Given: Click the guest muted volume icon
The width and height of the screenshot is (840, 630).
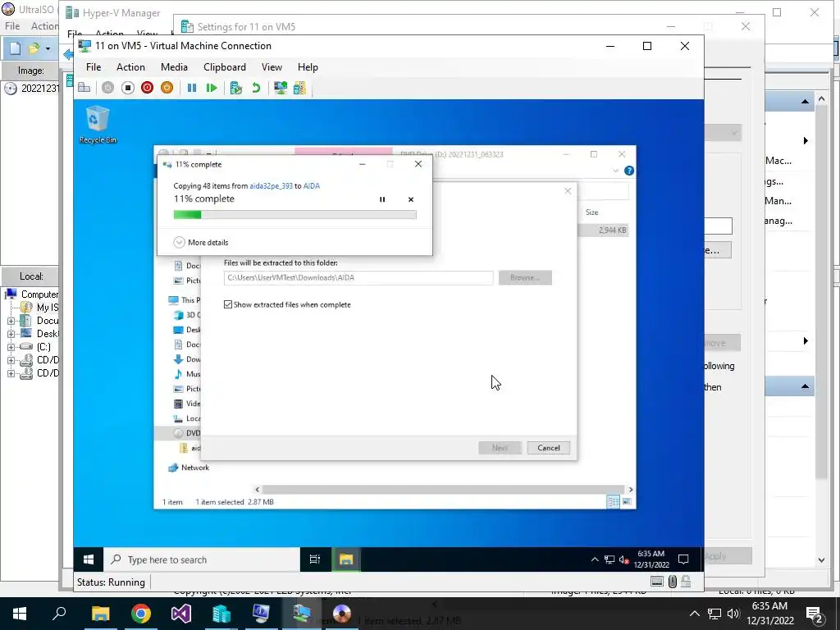Looking at the screenshot, I should 624,559.
